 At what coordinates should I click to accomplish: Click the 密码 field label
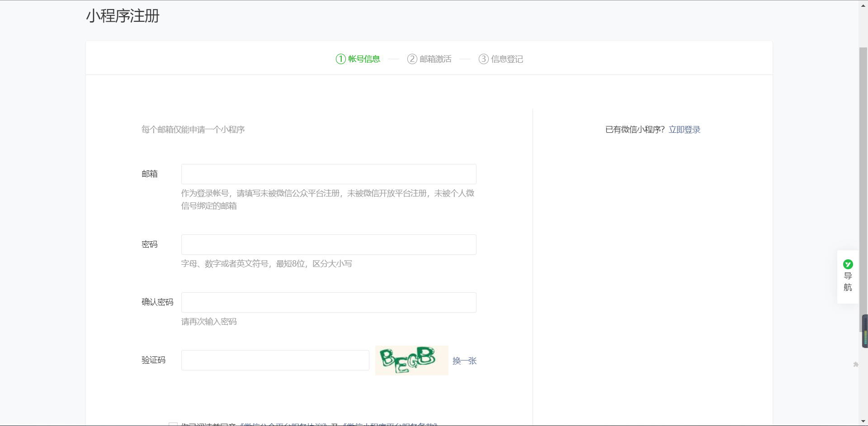pos(150,244)
